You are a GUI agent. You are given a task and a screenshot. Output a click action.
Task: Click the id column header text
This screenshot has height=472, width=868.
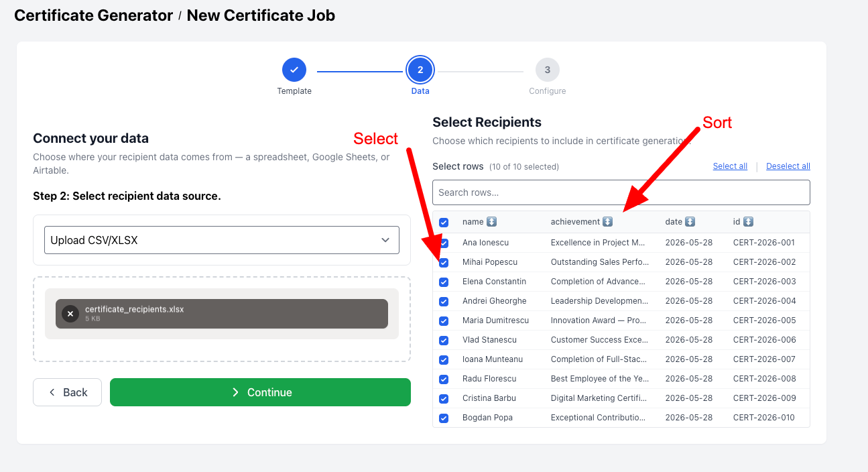[737, 222]
